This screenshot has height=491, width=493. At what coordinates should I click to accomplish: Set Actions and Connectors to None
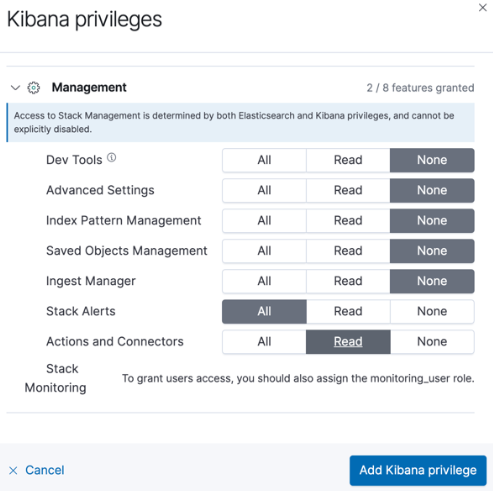pos(432,342)
